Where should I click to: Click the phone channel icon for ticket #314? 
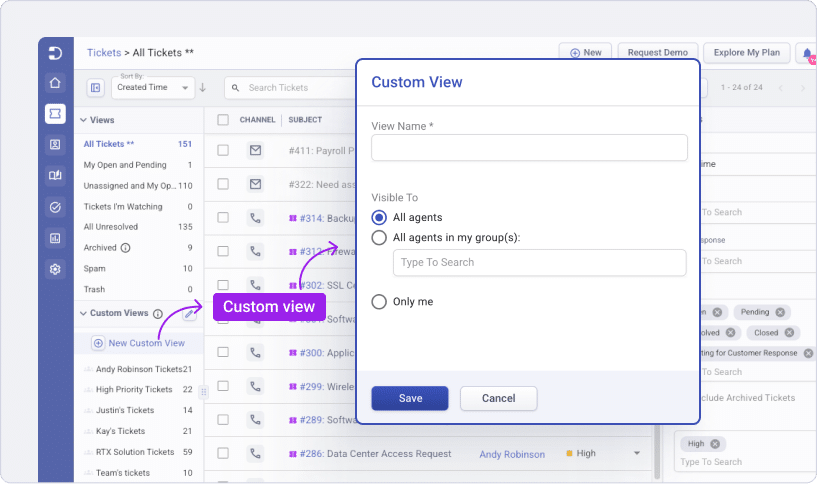click(255, 218)
